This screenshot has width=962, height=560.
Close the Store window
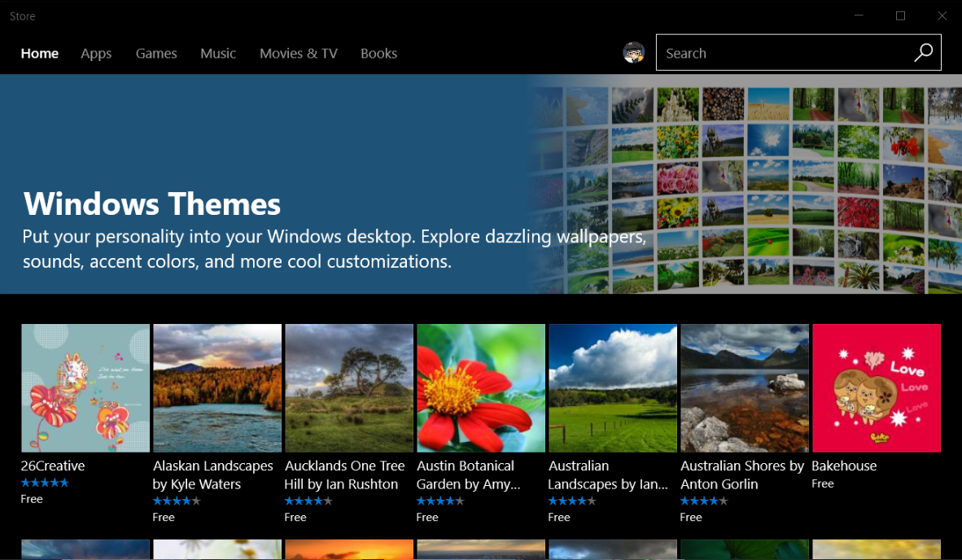pos(942,15)
